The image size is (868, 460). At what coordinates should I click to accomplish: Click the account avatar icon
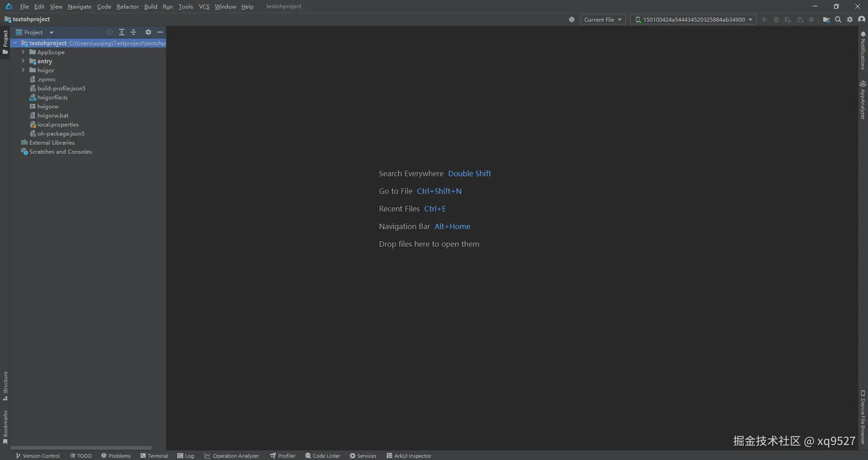tap(862, 19)
